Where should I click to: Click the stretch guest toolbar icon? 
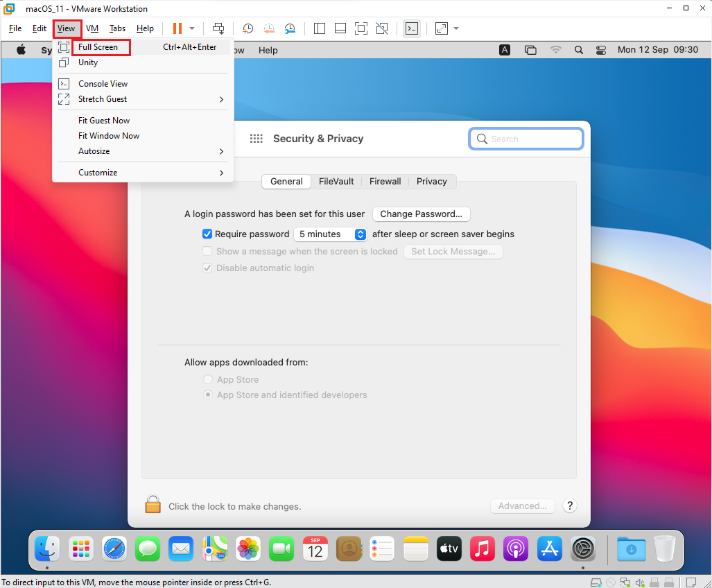click(x=442, y=28)
